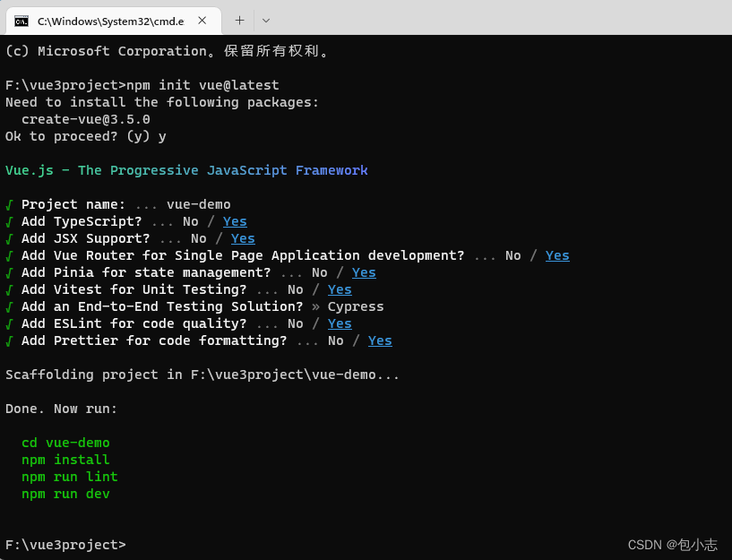Click the cmd icon on the terminal tab
The width and height of the screenshot is (732, 560).
[21, 20]
